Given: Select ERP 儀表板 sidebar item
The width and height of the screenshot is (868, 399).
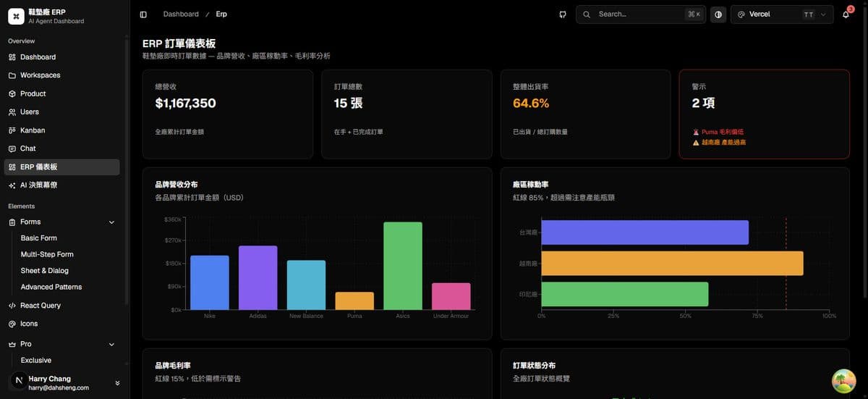Looking at the screenshot, I should [x=63, y=167].
